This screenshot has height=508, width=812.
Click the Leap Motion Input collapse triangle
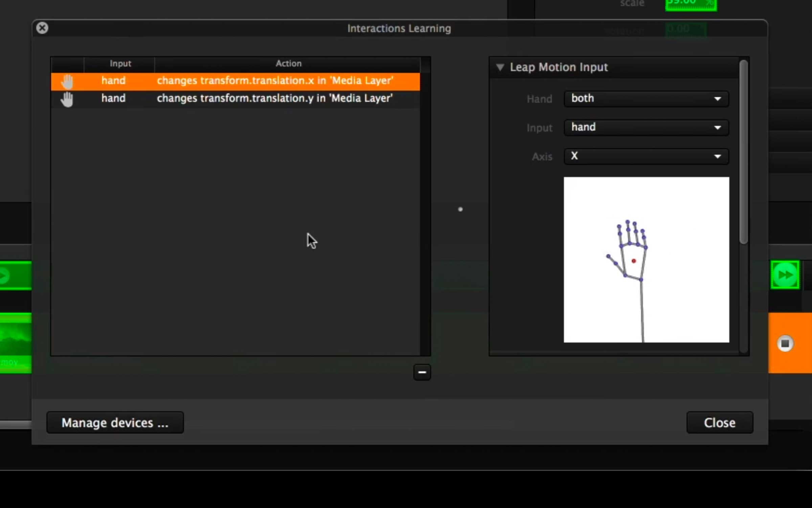tap(500, 67)
